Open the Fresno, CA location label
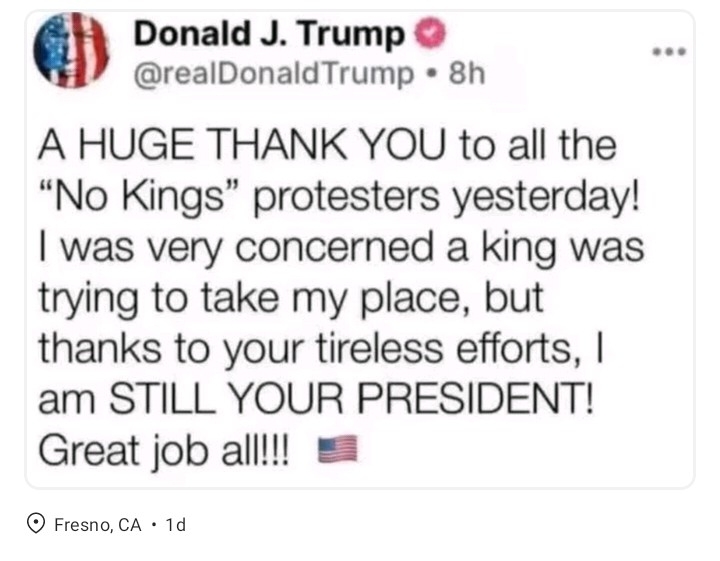This screenshot has height=561, width=720. click(97, 524)
